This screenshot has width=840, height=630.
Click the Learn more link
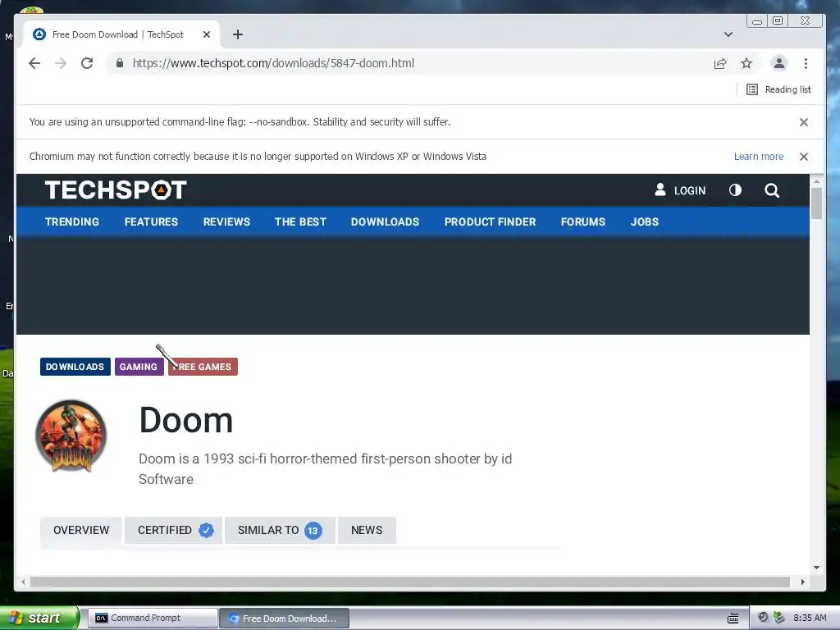(x=759, y=157)
